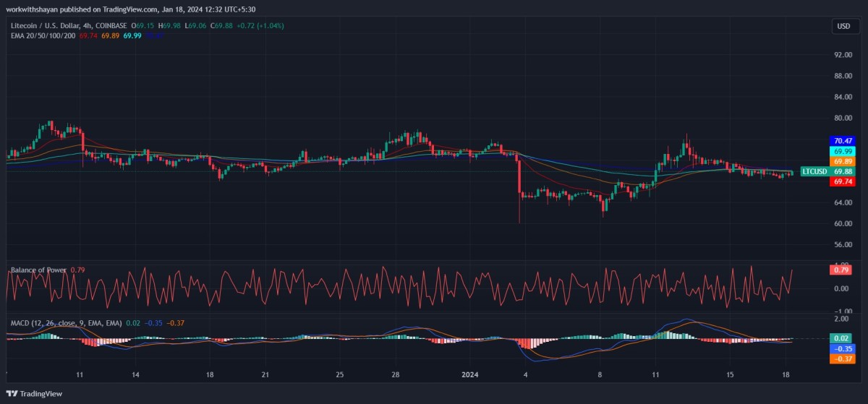Expand the Balance of Power indicator label
Image resolution: width=868 pixels, height=404 pixels.
[38, 270]
